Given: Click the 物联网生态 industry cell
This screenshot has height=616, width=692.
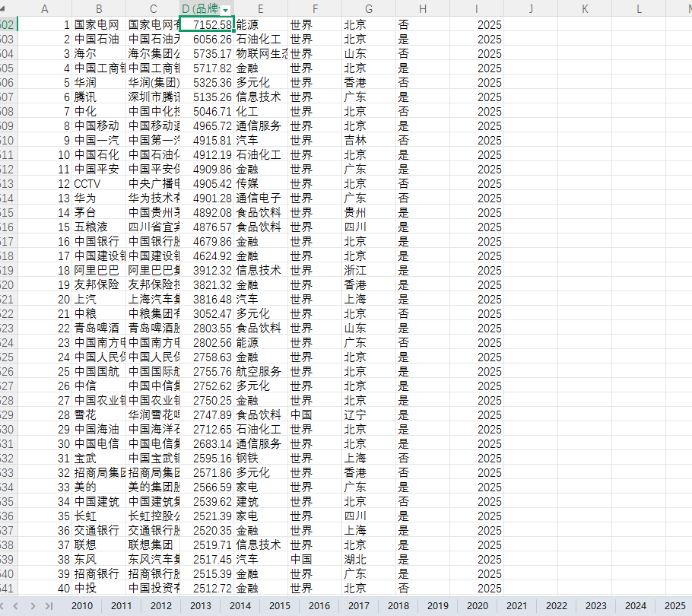Looking at the screenshot, I should click(261, 54).
